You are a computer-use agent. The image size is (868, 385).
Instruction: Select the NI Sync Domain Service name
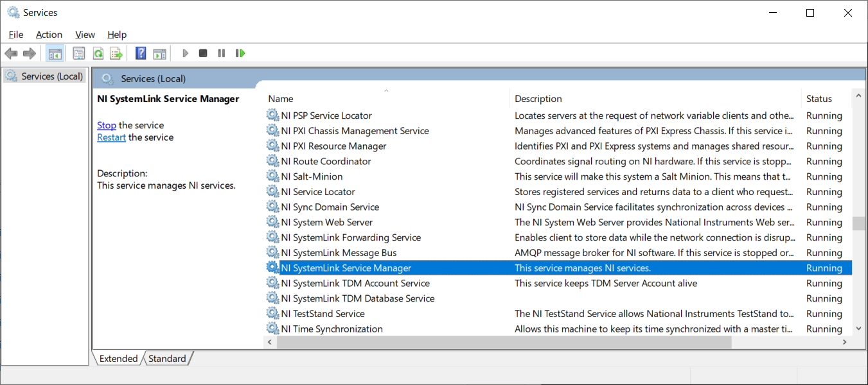click(330, 207)
